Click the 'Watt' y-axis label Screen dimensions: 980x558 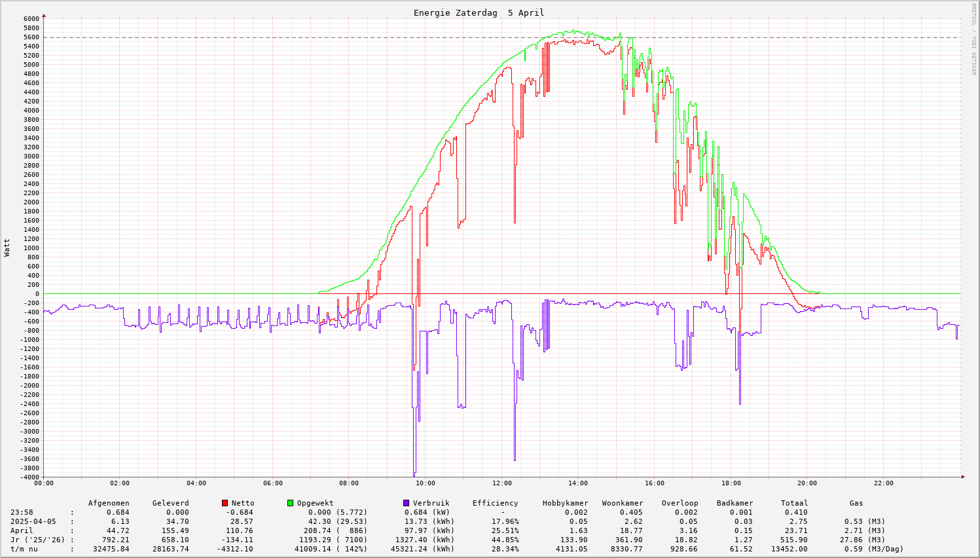7,248
